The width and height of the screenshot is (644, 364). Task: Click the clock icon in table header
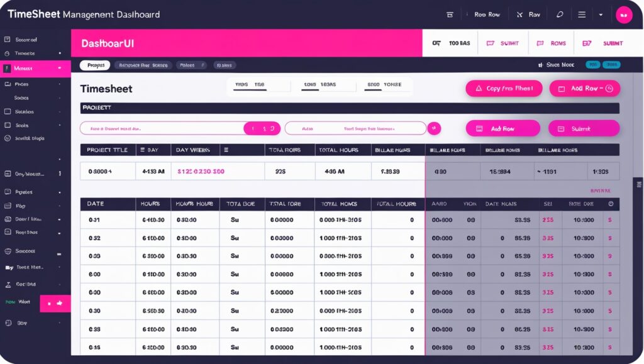pos(610,204)
